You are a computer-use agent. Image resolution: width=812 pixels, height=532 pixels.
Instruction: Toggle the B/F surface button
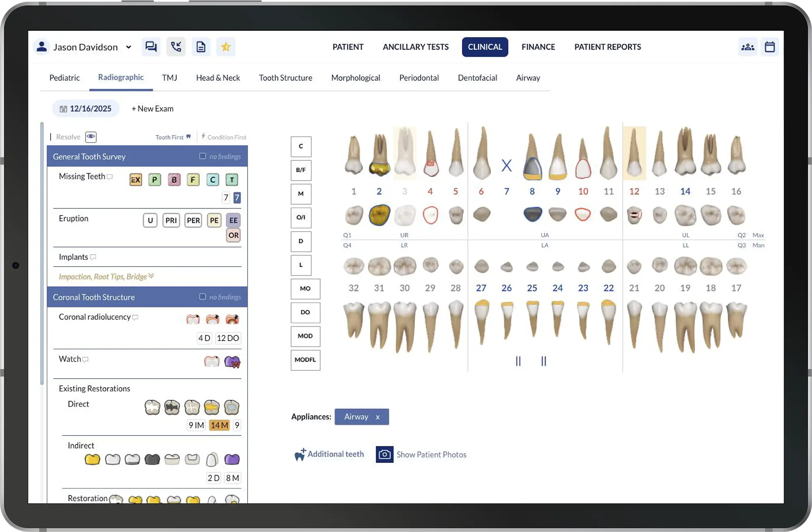(x=301, y=170)
